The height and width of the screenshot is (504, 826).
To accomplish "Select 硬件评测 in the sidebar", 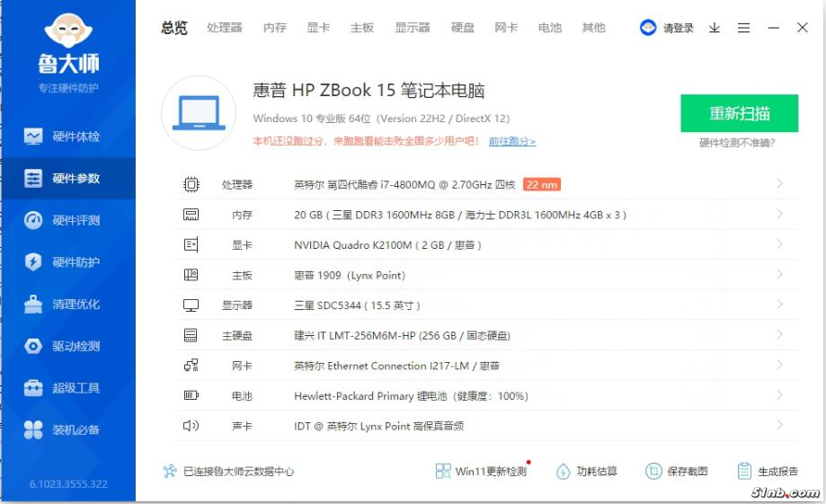I will [67, 220].
